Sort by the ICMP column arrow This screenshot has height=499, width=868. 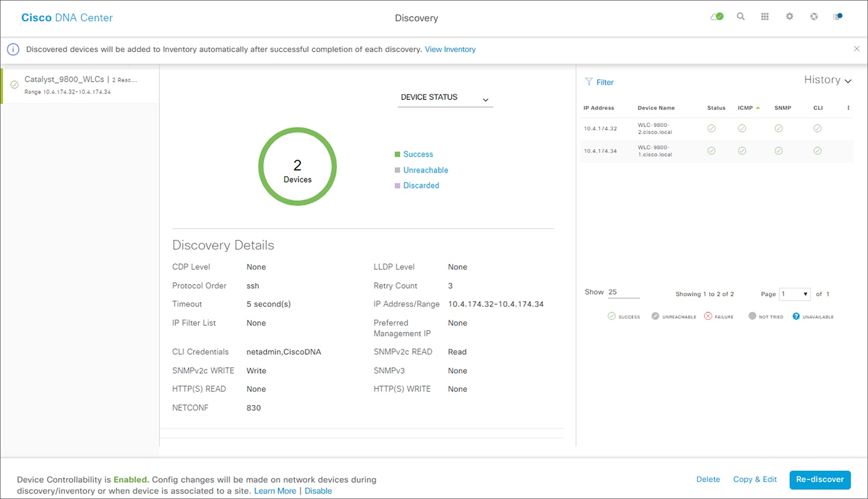[x=758, y=108]
